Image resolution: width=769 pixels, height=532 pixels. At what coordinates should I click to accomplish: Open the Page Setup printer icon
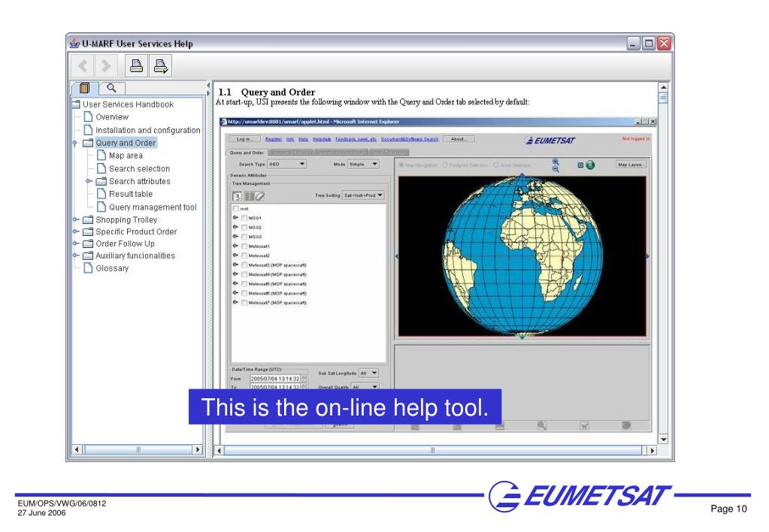[160, 65]
